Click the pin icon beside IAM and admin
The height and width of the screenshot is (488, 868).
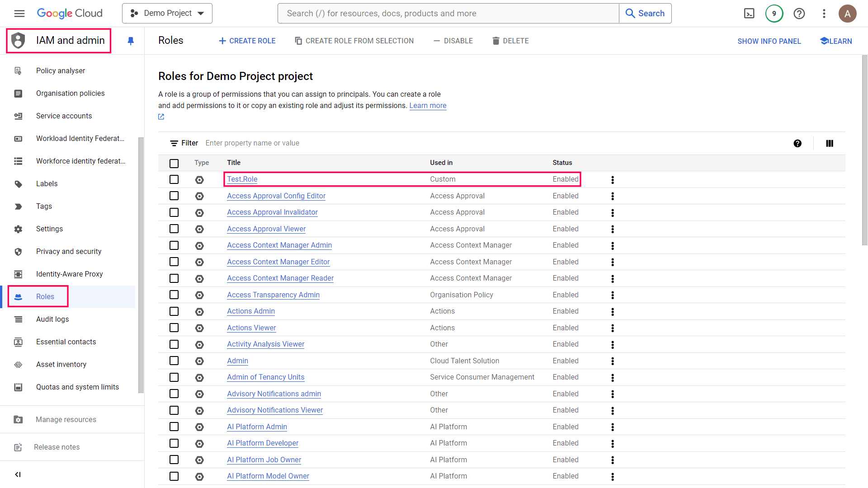(131, 41)
